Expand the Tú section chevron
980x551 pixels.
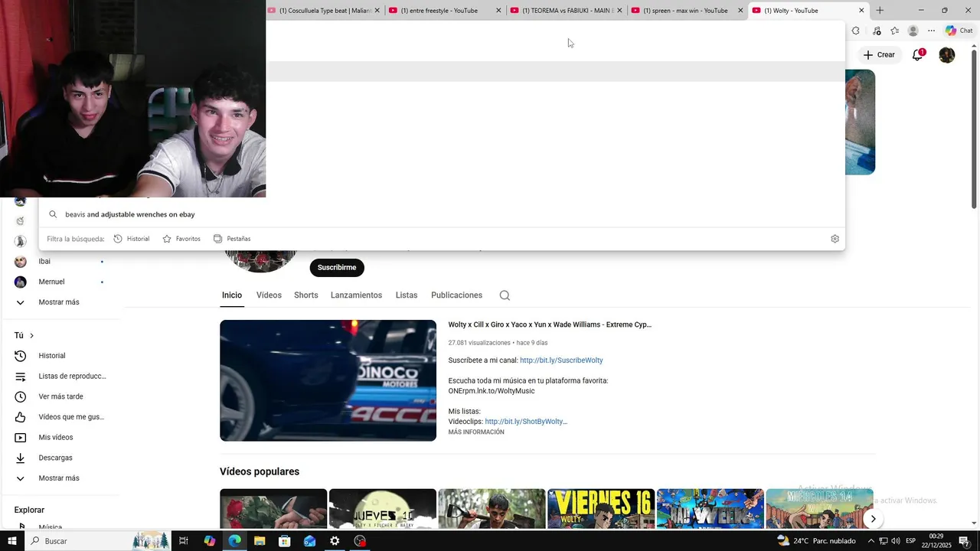[x=31, y=336]
